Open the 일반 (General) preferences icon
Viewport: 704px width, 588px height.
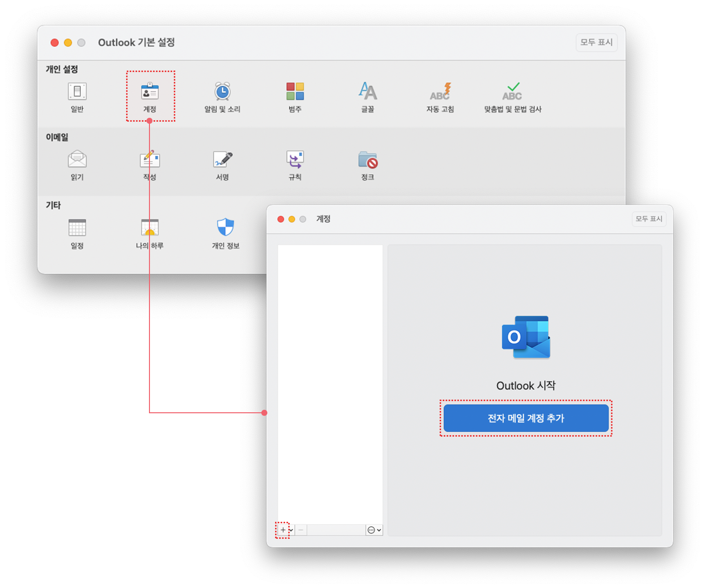[77, 92]
